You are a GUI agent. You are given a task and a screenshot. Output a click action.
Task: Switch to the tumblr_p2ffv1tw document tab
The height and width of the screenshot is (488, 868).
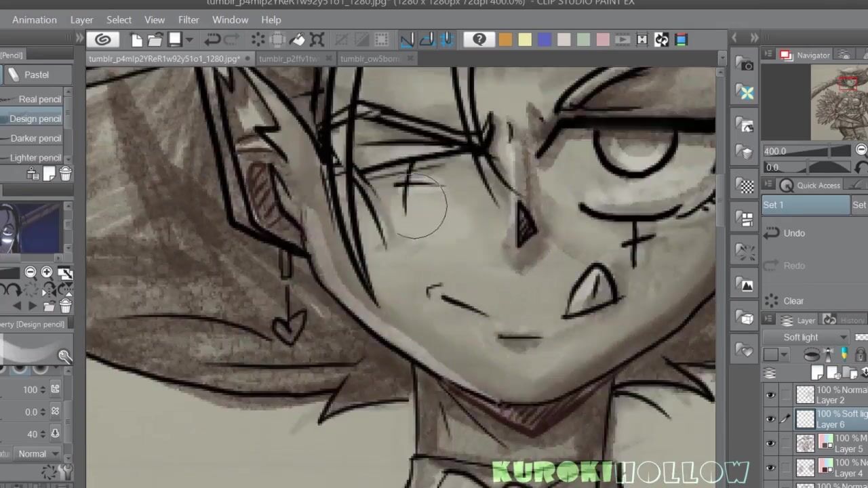coord(290,59)
